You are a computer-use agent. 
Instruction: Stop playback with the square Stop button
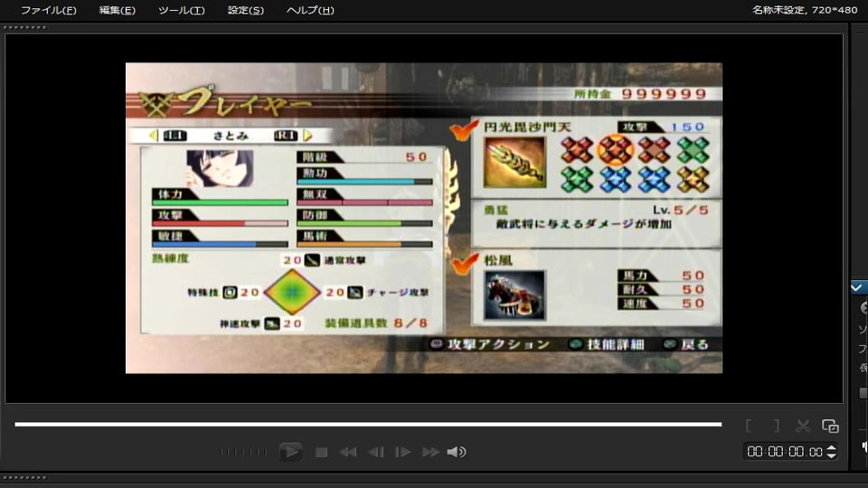321,453
